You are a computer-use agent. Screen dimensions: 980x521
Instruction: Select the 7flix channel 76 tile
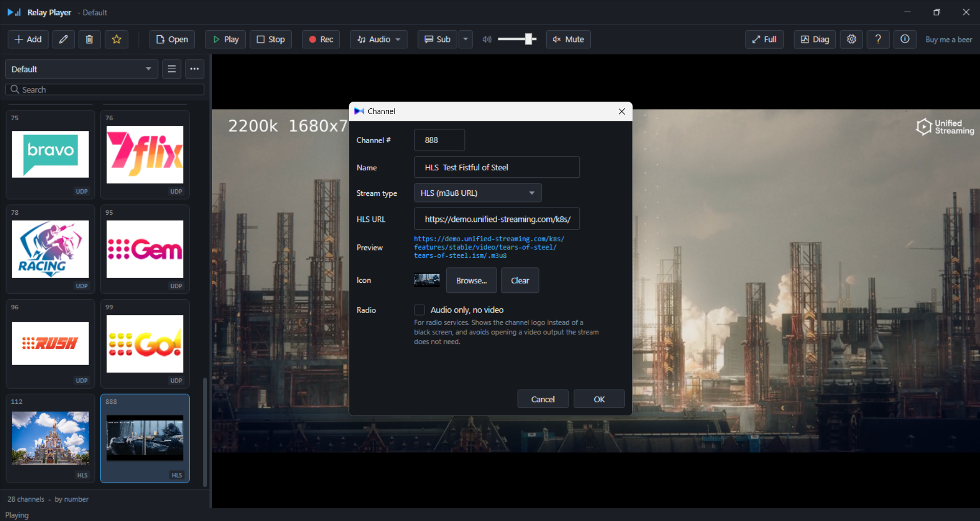coord(145,154)
